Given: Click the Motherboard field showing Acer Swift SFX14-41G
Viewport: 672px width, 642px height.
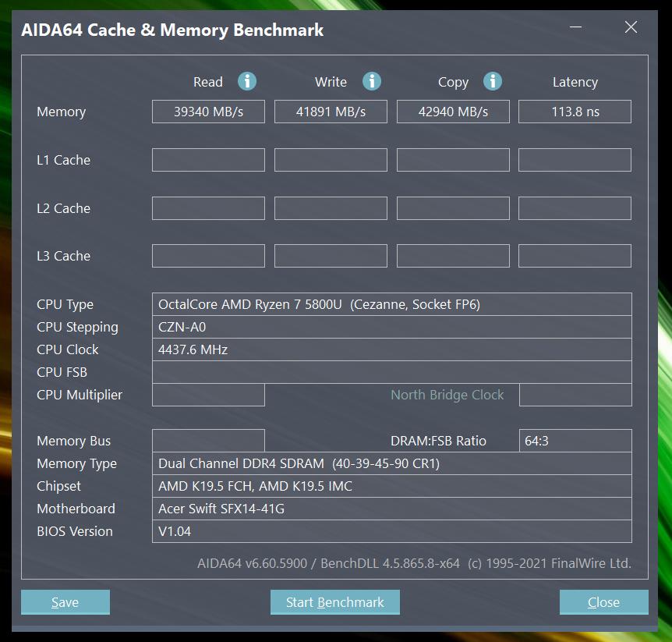Looking at the screenshot, I should tap(393, 509).
